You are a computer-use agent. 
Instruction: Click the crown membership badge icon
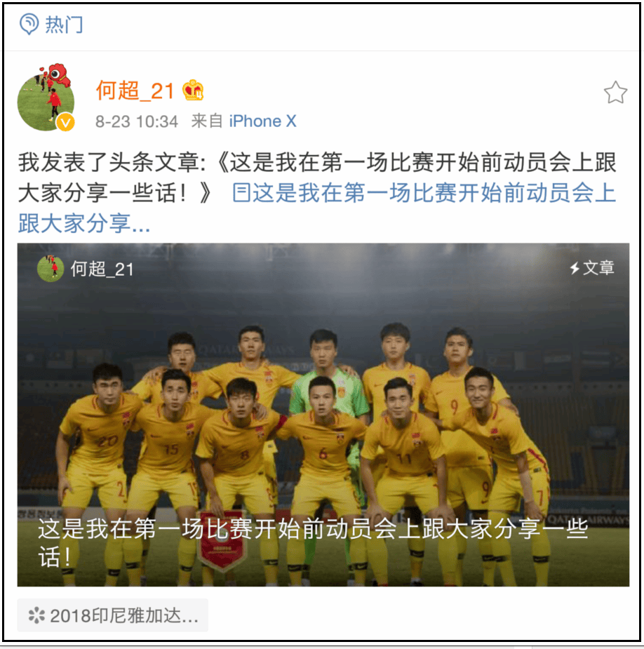(x=193, y=90)
